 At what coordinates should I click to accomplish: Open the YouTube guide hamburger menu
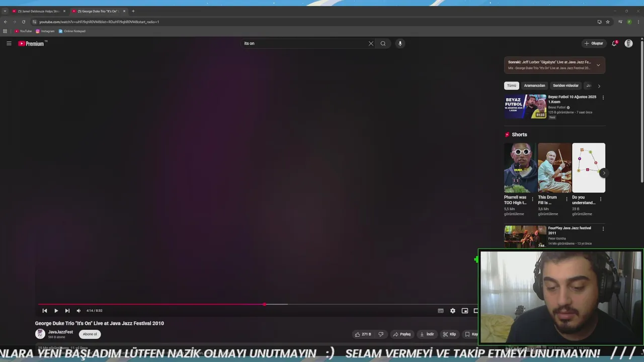click(x=9, y=44)
